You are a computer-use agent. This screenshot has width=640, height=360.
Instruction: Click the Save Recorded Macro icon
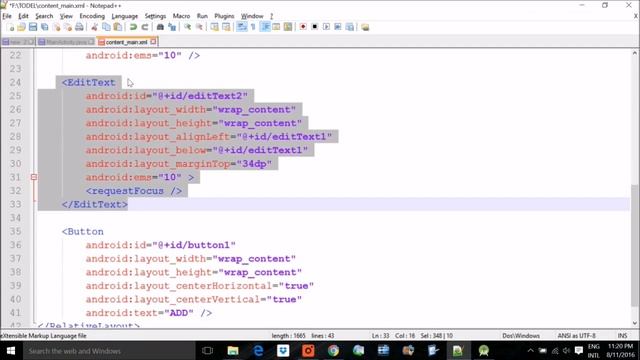pos(350,27)
